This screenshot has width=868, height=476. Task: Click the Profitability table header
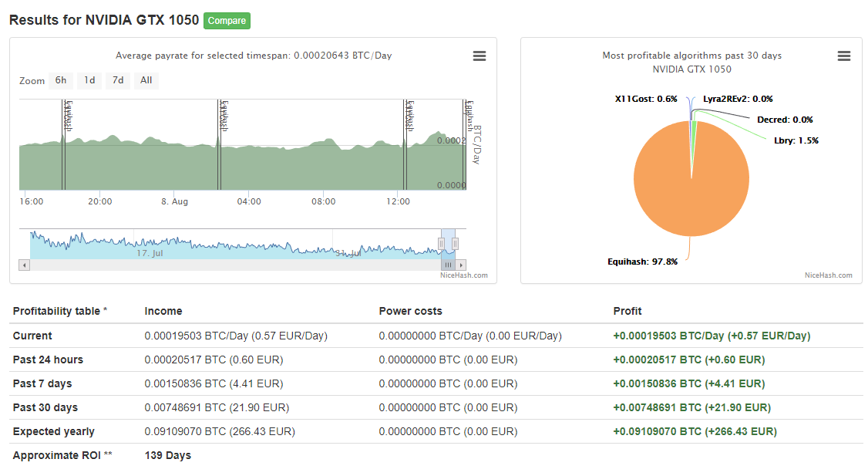click(x=60, y=312)
